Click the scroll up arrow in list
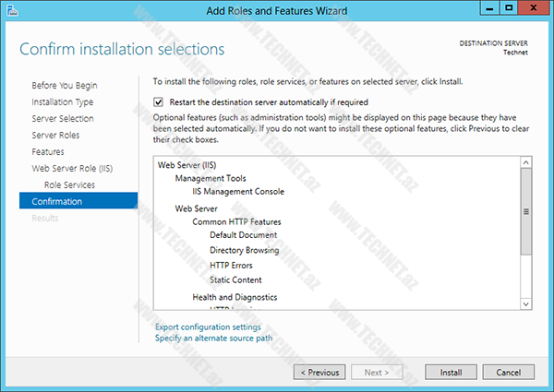The image size is (554, 392). coord(526,161)
